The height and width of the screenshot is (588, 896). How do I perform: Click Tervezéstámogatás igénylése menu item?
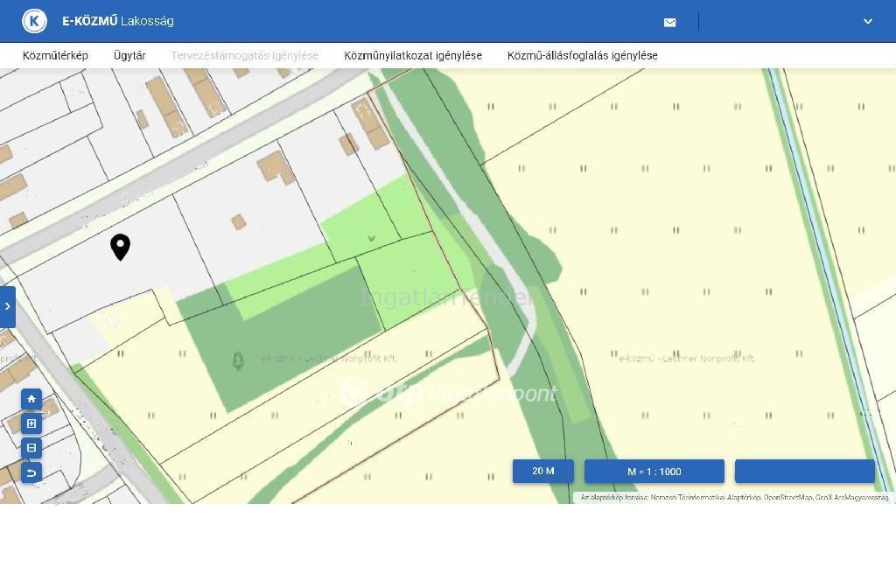(x=244, y=55)
